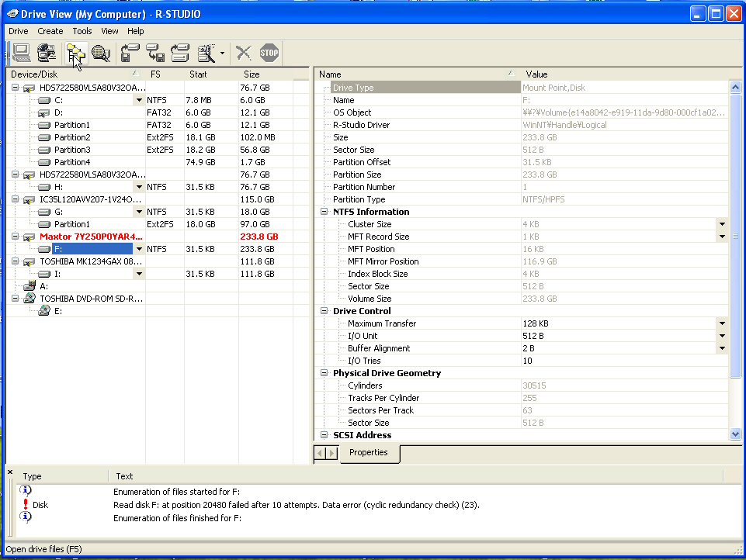The height and width of the screenshot is (560, 746).
Task: Click the Open Drive Files toolbar icon
Action: [75, 53]
